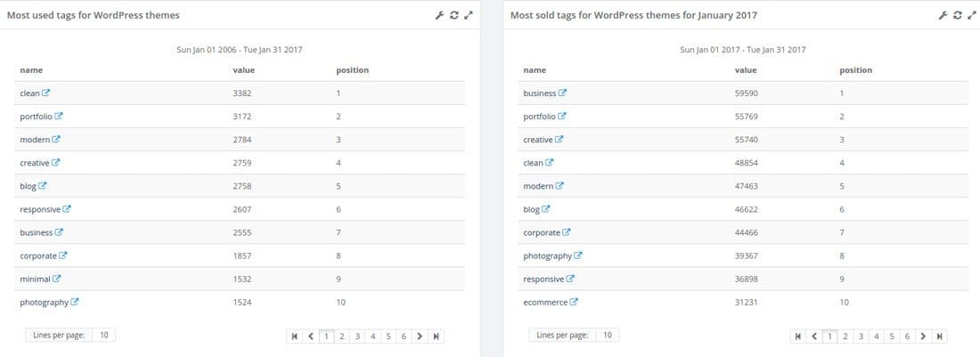Open external link icon next to ecommerce
This screenshot has height=357, width=980.
pyautogui.click(x=574, y=302)
